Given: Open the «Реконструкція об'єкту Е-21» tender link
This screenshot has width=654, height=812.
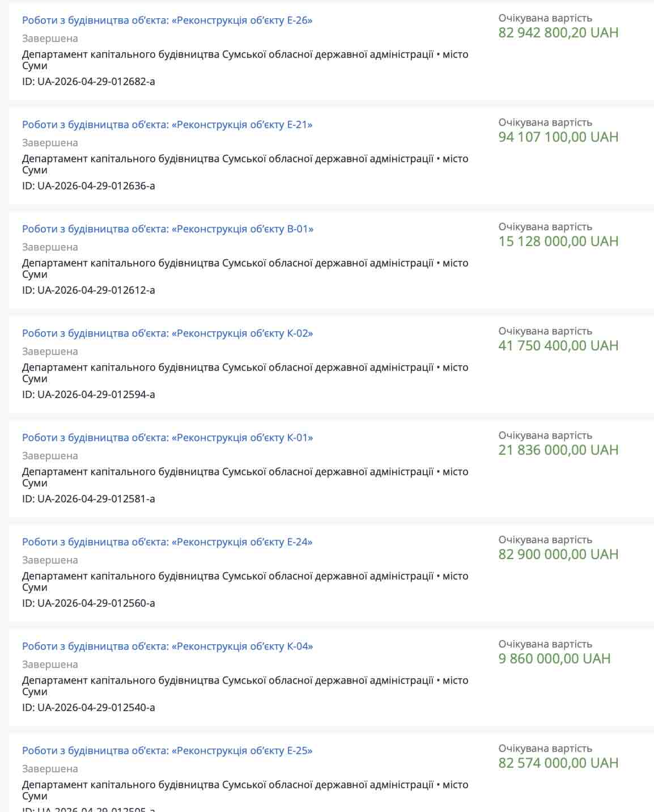Looking at the screenshot, I should [x=167, y=125].
